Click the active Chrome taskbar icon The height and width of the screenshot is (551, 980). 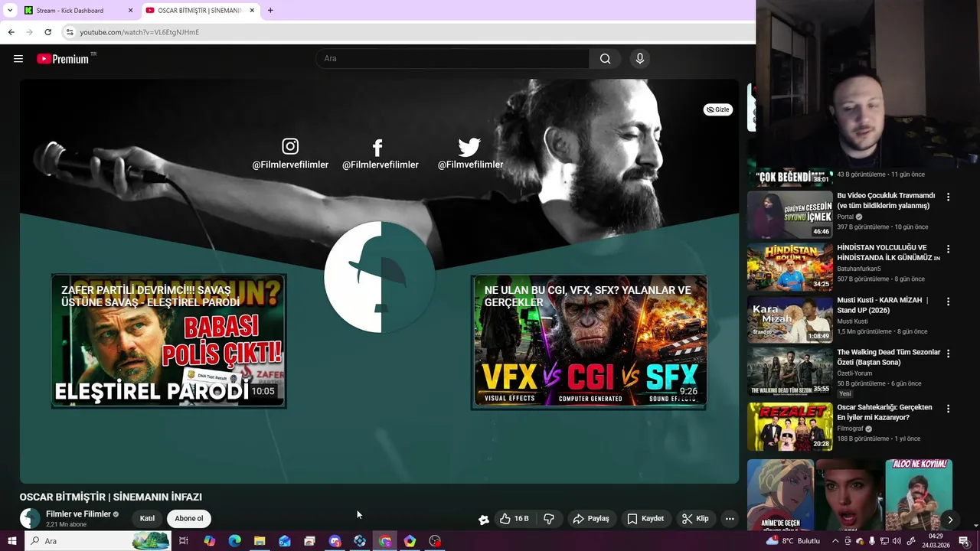point(385,541)
